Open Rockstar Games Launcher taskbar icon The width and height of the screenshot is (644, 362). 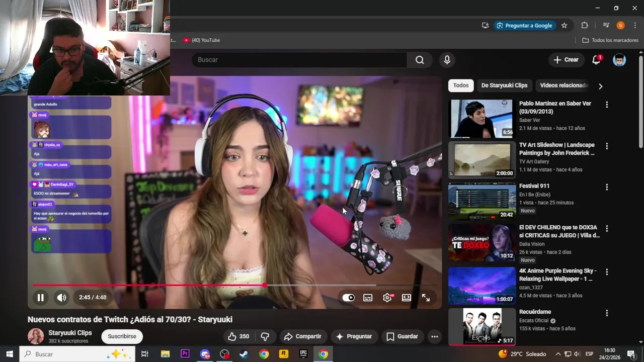pos(283,354)
